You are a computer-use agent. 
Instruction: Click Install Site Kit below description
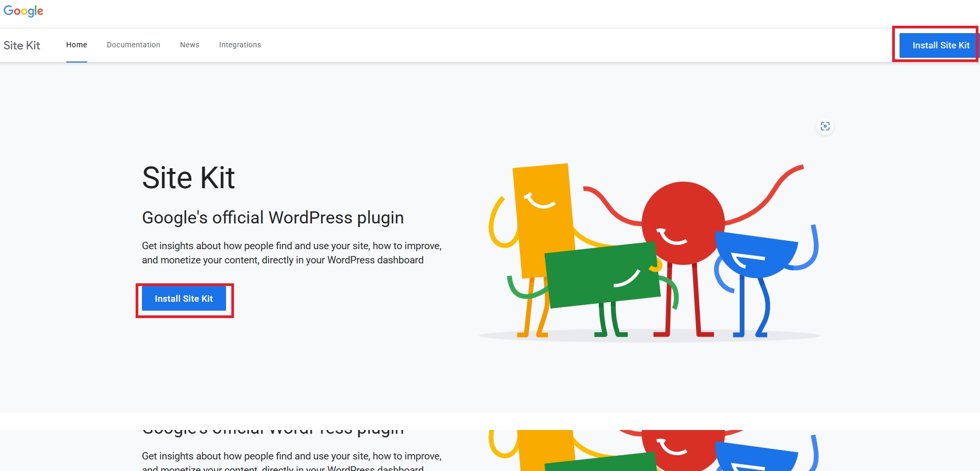click(x=184, y=299)
